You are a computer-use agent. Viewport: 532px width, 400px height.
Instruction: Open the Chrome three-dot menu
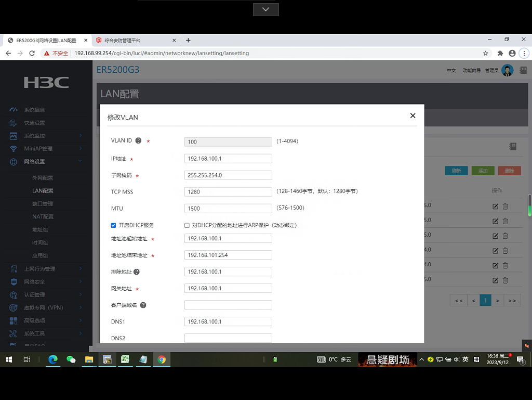coord(524,53)
